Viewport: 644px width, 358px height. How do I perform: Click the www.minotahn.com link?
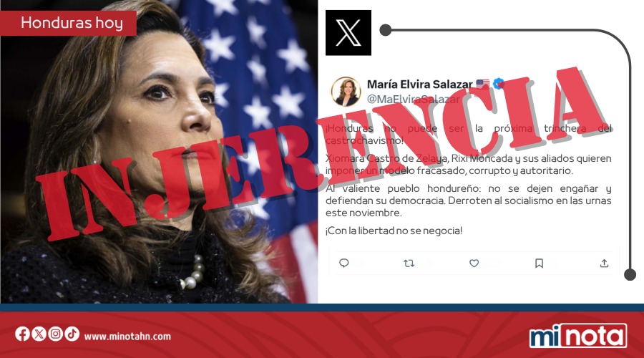click(x=127, y=337)
